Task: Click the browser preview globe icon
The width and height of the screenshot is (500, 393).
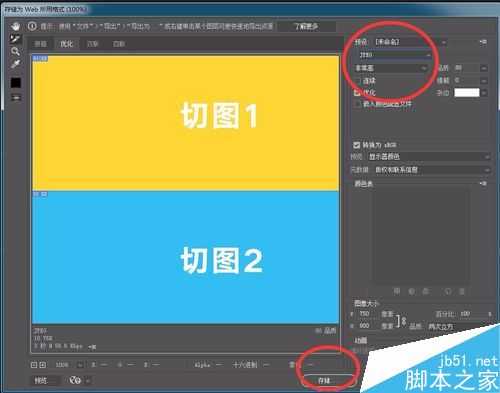Action: (x=75, y=380)
